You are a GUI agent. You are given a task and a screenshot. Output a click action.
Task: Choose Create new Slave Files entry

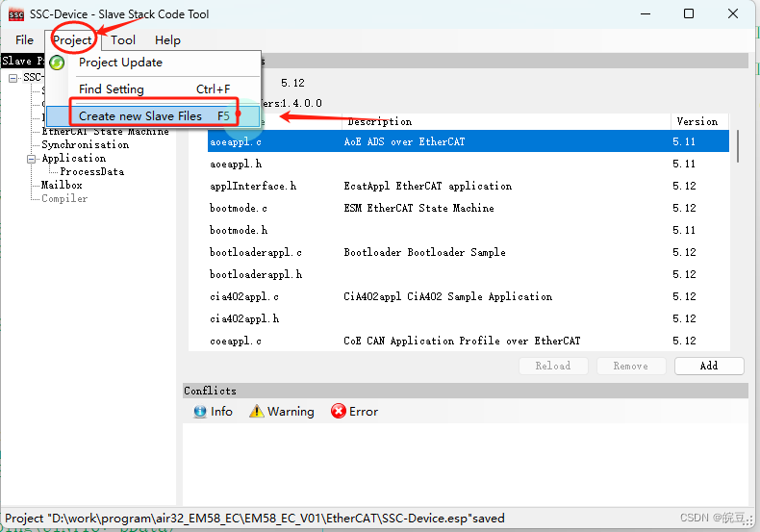click(154, 116)
